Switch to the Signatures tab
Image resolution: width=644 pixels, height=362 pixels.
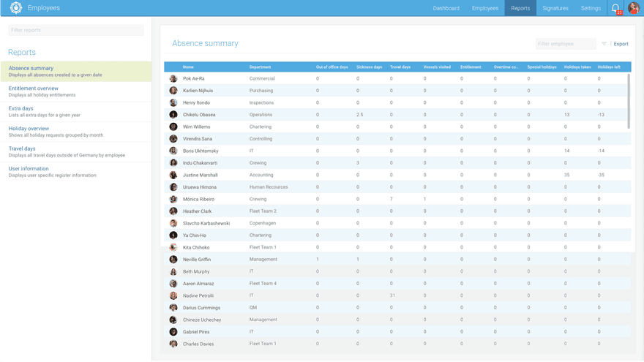555,8
